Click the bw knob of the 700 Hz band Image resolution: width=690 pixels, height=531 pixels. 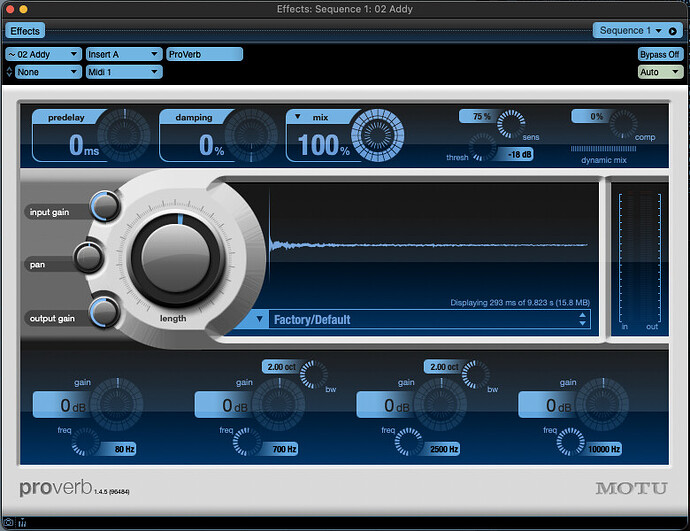314,374
